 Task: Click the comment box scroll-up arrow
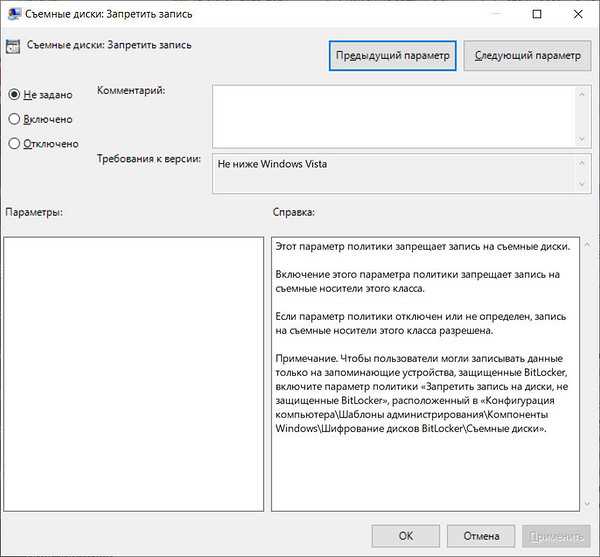tap(582, 94)
